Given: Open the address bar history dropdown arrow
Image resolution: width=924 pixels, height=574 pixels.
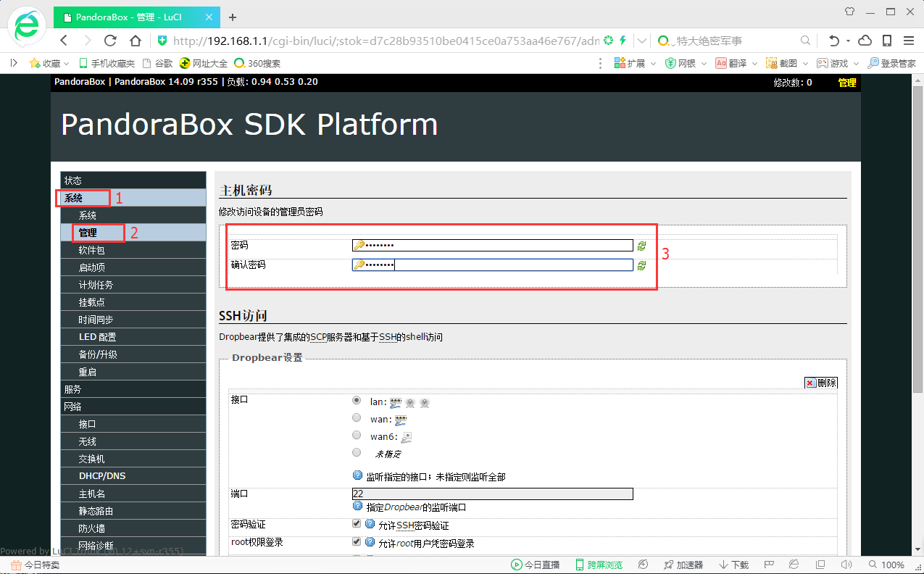Looking at the screenshot, I should [x=641, y=41].
